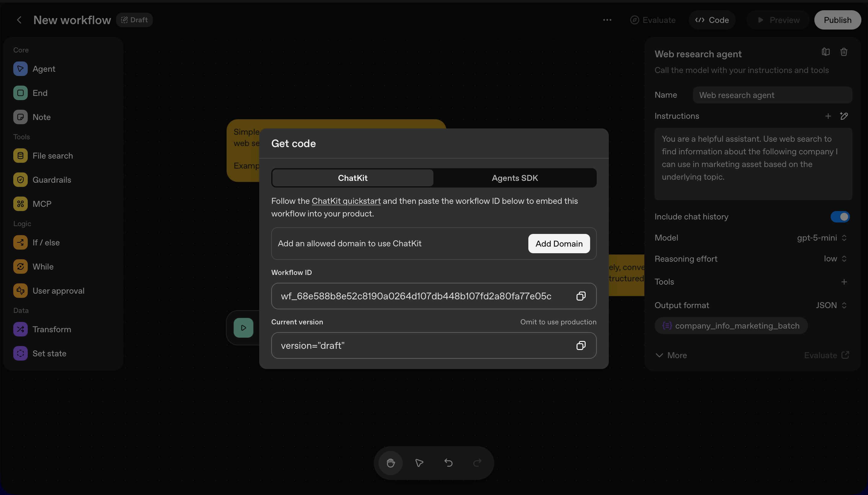
Task: Select the pointer selection tool
Action: click(x=419, y=463)
